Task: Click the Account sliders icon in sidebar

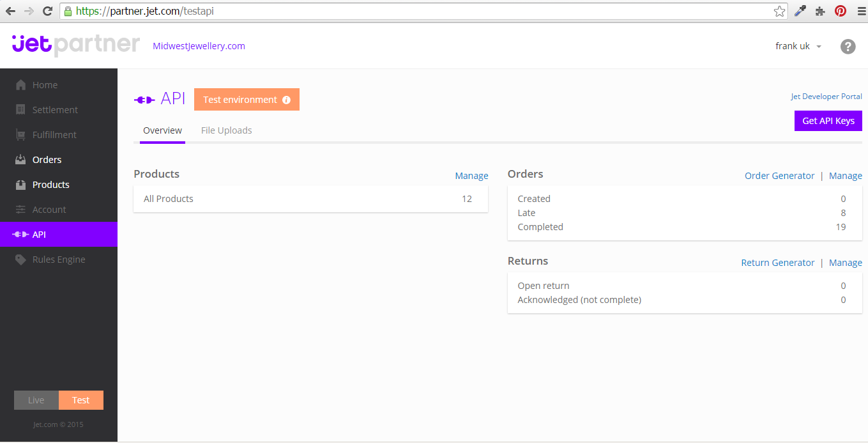Action: pyautogui.click(x=20, y=210)
